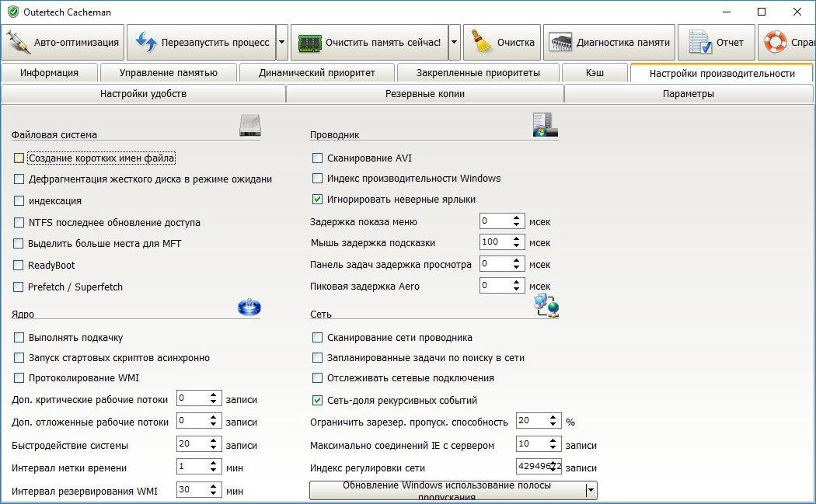Enable Сканирование сети проводника checkbox
The height and width of the screenshot is (504, 816).
click(x=317, y=338)
